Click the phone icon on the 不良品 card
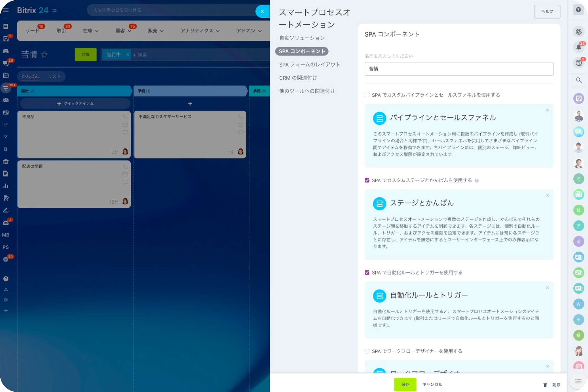 click(125, 117)
